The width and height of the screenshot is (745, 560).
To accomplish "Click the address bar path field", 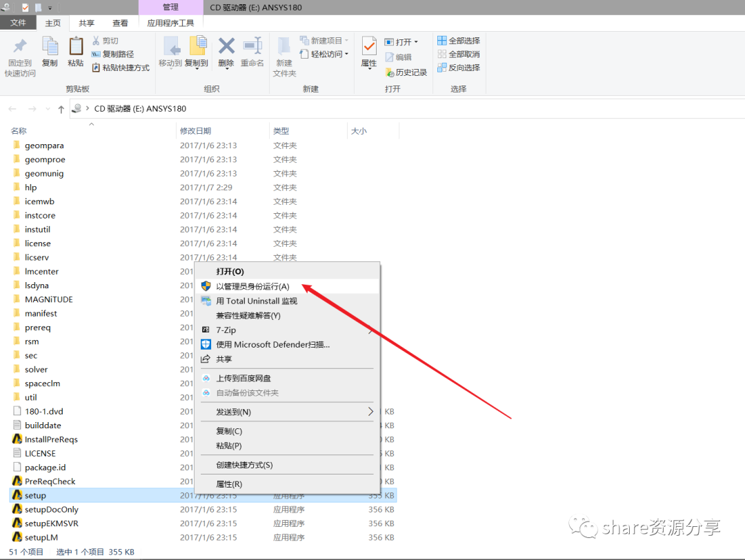I will click(x=407, y=109).
